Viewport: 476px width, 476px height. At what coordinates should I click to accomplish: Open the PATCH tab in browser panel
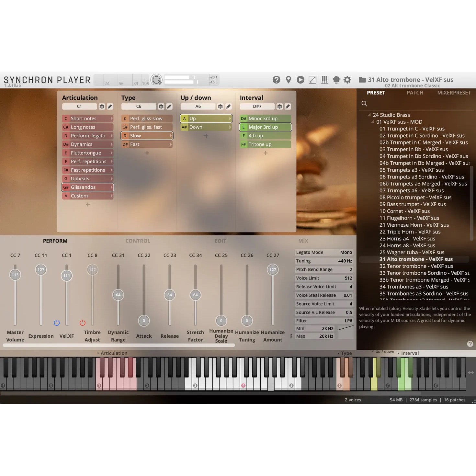(x=415, y=93)
